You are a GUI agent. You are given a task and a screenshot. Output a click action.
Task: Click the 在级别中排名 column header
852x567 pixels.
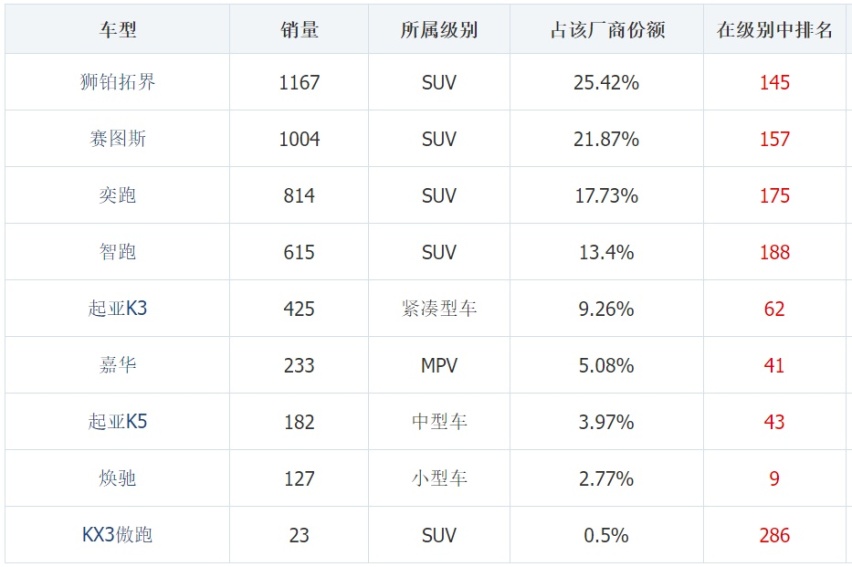[774, 29]
